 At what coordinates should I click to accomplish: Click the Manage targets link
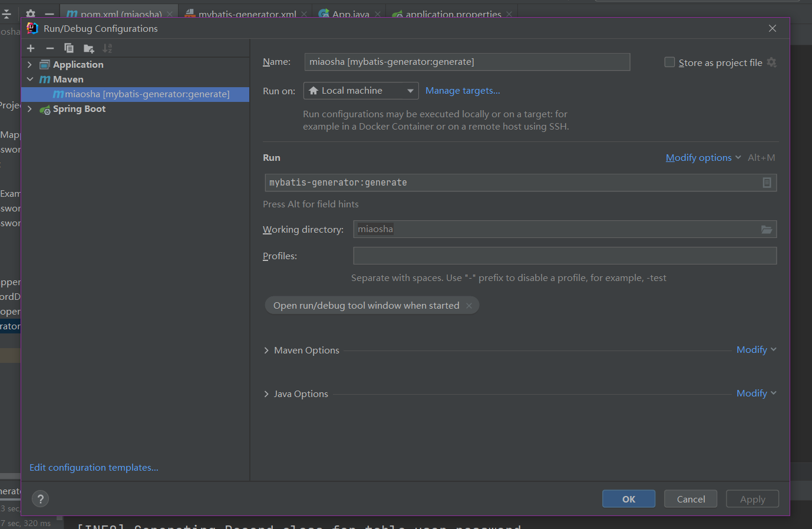(463, 91)
